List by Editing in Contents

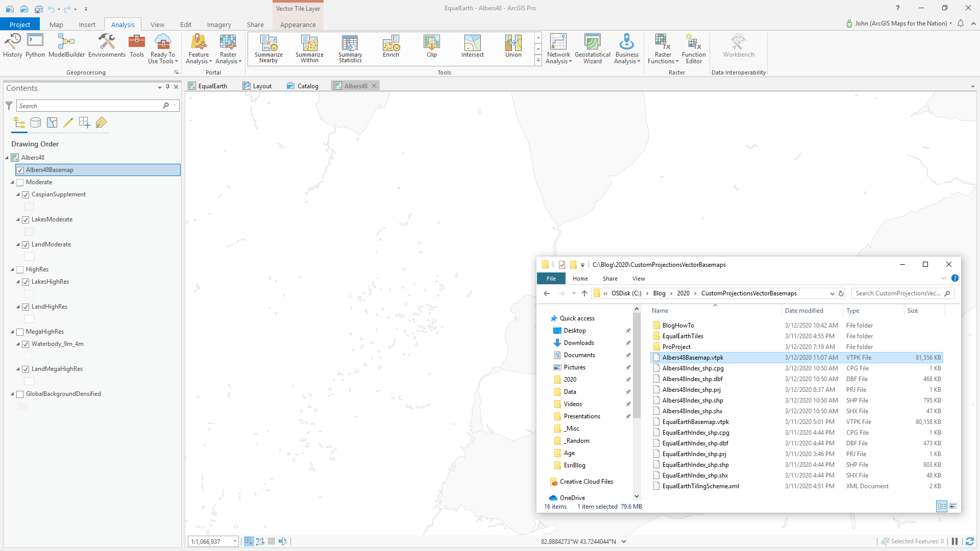[x=68, y=122]
